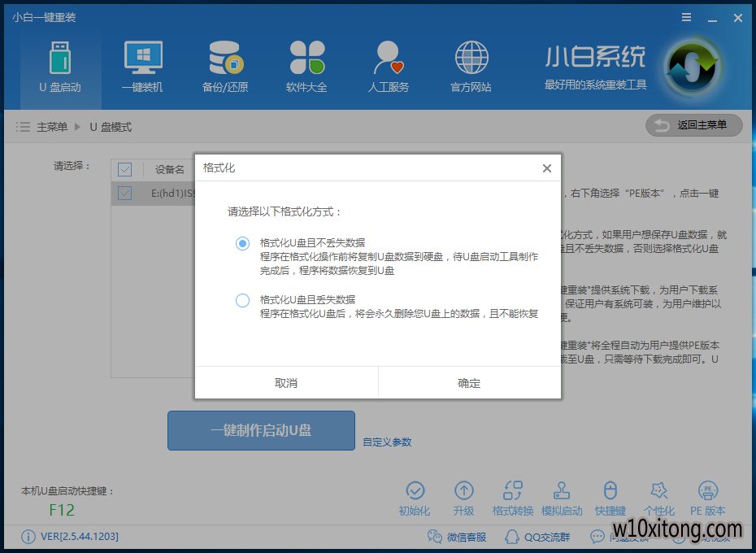The image size is (756, 553).
Task: Close the 格式化 dialog
Action: coord(546,168)
